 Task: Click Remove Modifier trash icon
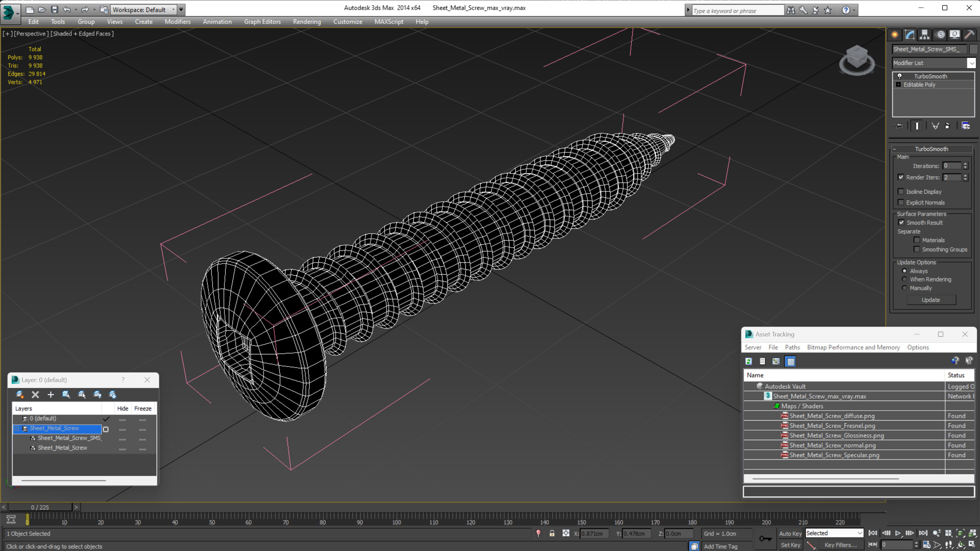pos(947,126)
